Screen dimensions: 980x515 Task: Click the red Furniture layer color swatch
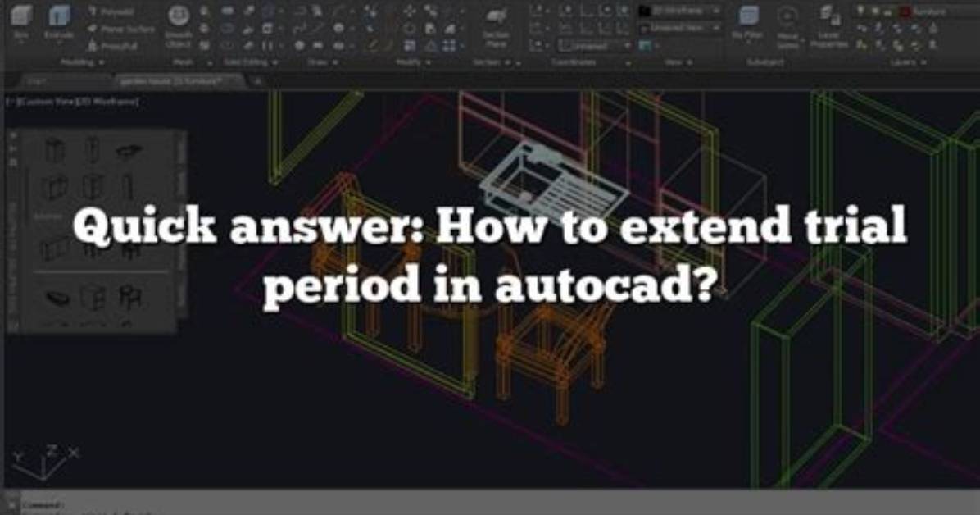[x=905, y=11]
